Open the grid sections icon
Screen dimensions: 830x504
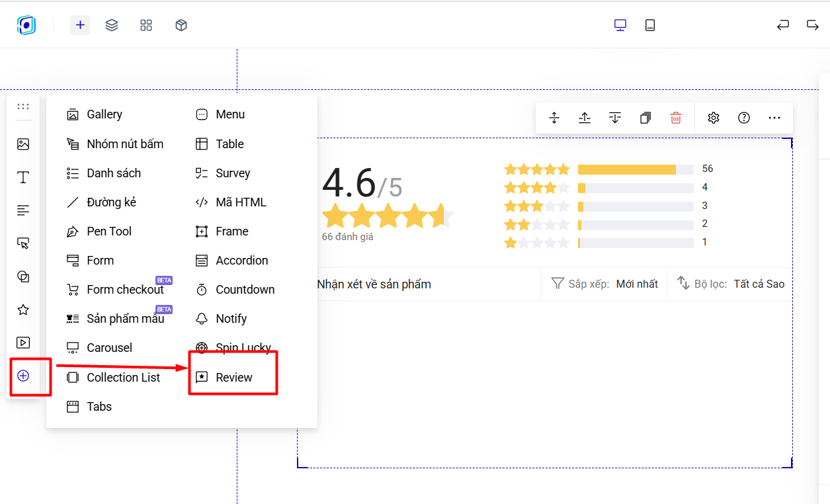coord(146,25)
